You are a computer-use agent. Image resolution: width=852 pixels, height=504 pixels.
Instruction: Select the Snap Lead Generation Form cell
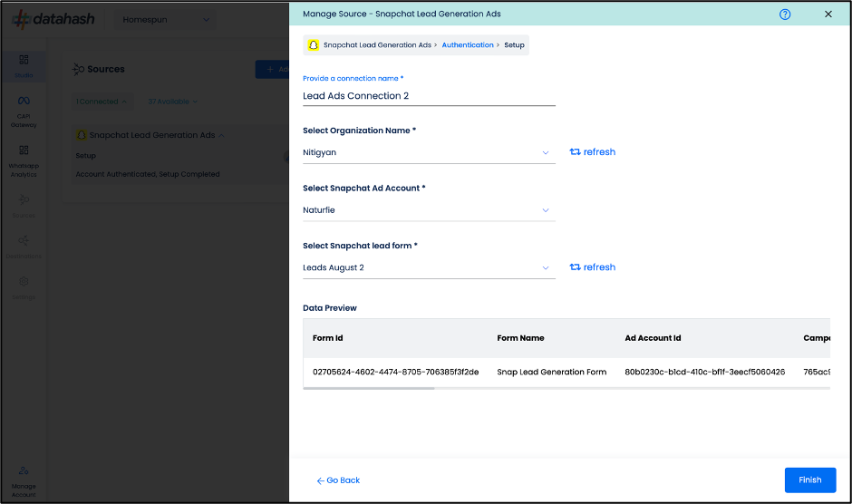point(551,372)
